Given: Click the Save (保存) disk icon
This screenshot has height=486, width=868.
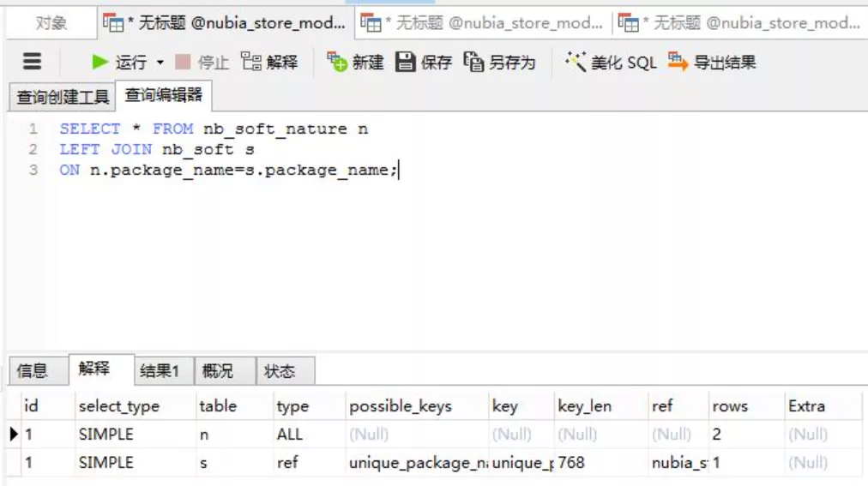Looking at the screenshot, I should pyautogui.click(x=405, y=62).
